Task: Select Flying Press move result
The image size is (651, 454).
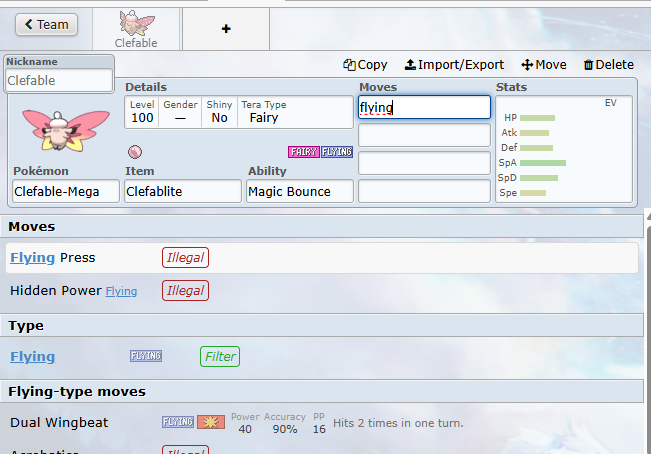Action: click(x=322, y=258)
